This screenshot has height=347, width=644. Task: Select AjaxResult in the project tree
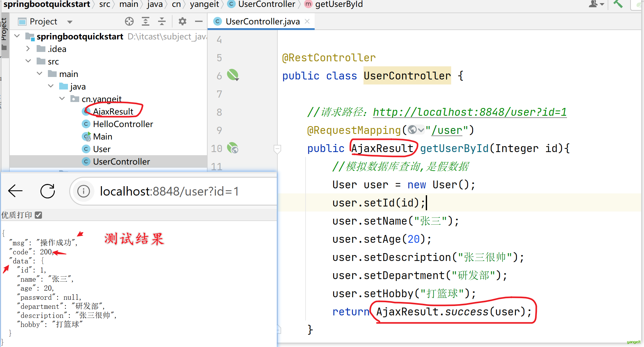point(113,111)
